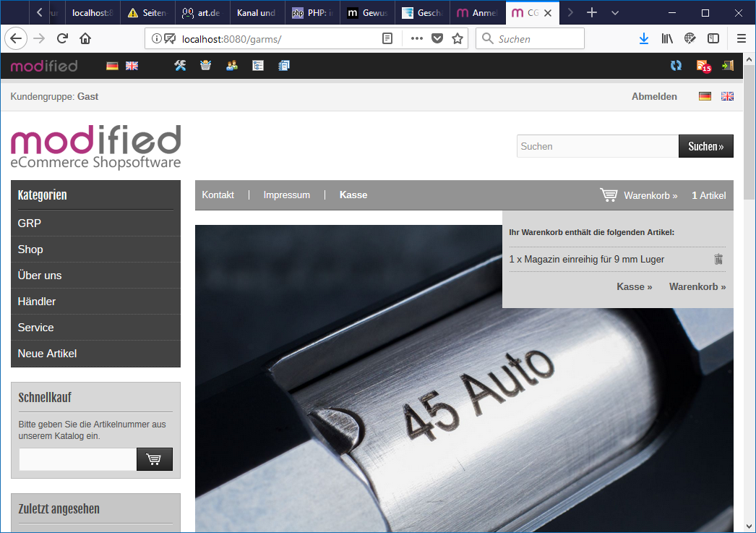Switch to German using the header flag
Screen dimensions: 756x533
coord(705,96)
